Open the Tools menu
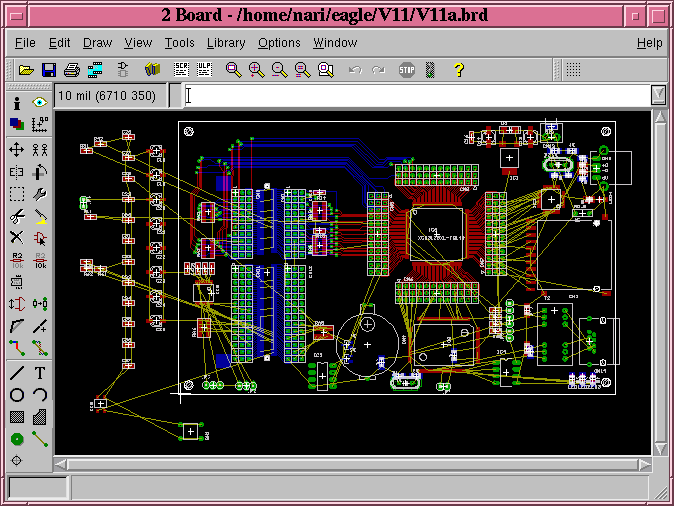The image size is (674, 506). tap(180, 43)
